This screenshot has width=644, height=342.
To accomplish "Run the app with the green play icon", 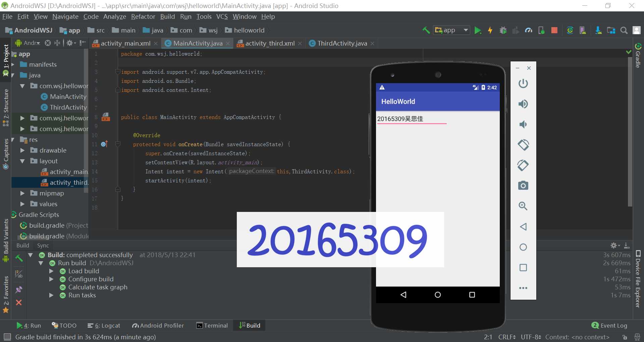I will [478, 31].
